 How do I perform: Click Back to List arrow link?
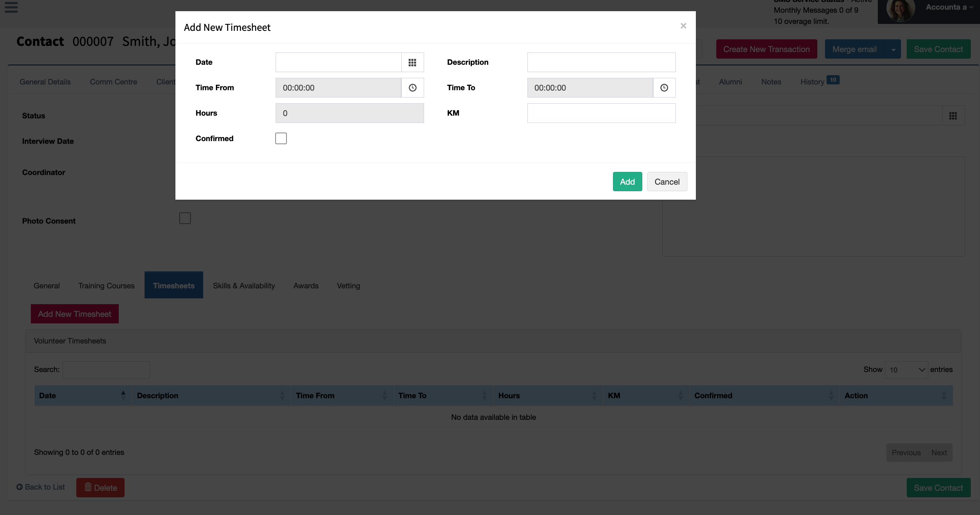[x=40, y=487]
